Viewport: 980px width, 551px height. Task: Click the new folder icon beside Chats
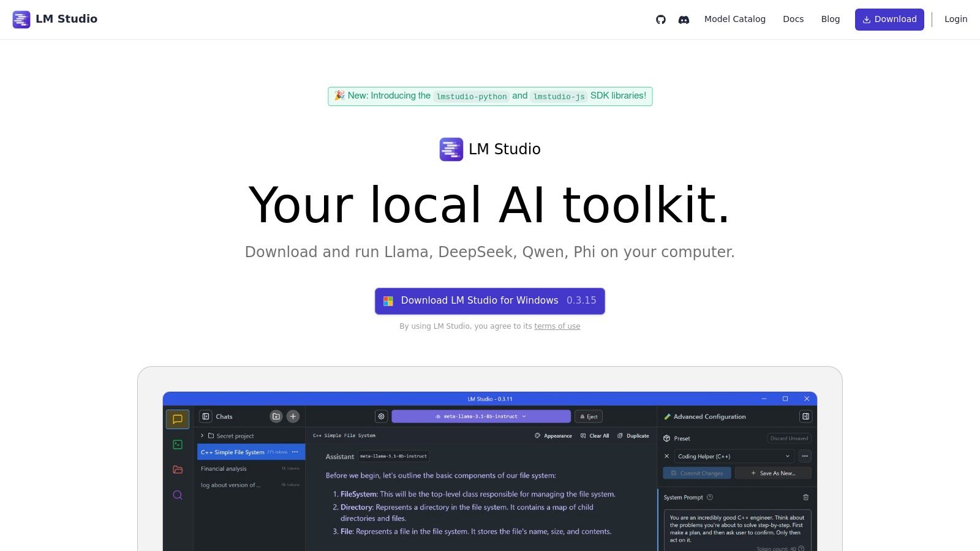[276, 416]
